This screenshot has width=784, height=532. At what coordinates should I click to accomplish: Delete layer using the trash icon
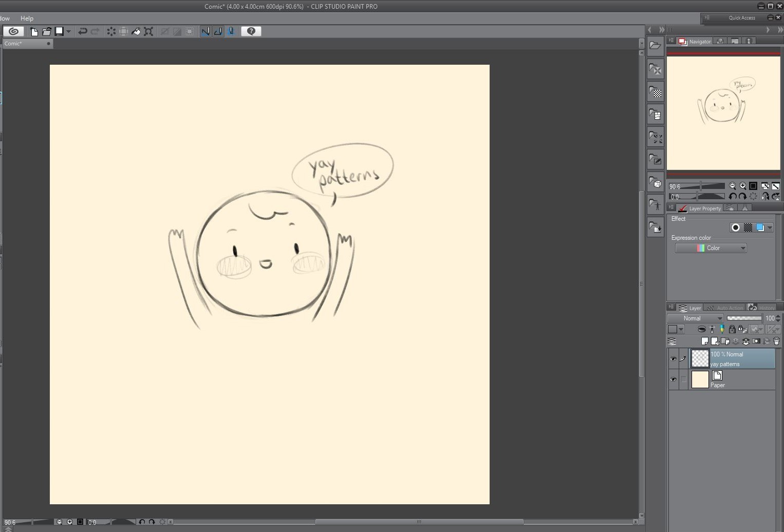click(776, 341)
